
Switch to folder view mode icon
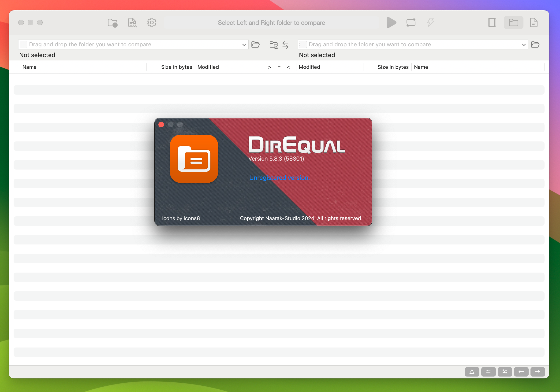[x=513, y=23]
